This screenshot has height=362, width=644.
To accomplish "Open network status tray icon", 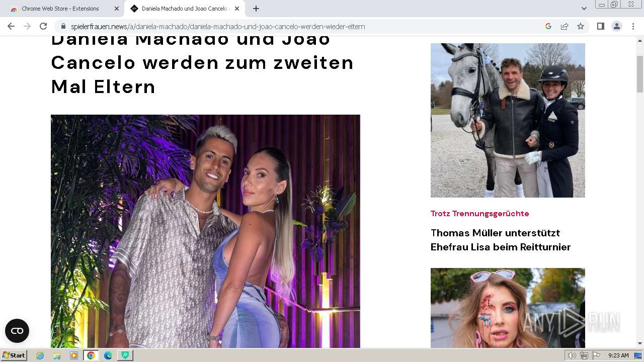I will 584,355.
